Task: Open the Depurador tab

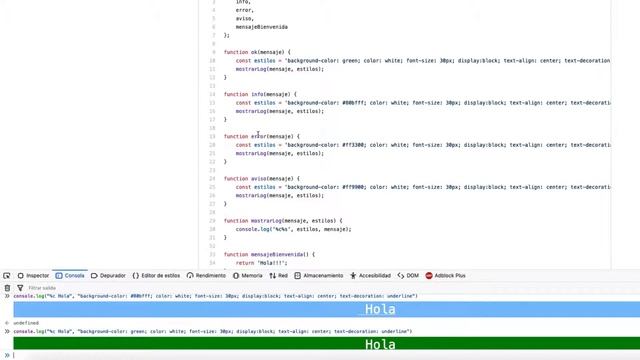Action: [108, 276]
